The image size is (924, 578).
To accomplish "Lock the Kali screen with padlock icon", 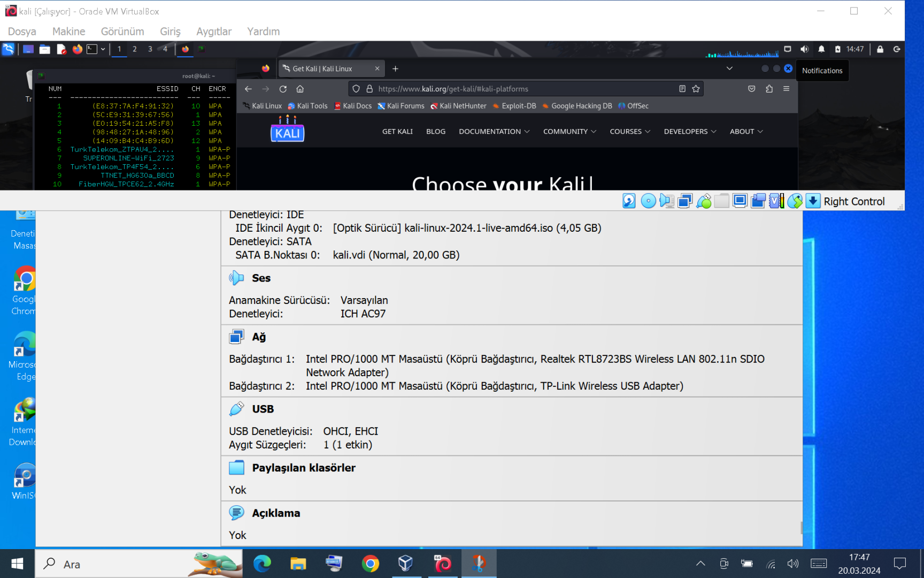I will tap(880, 49).
